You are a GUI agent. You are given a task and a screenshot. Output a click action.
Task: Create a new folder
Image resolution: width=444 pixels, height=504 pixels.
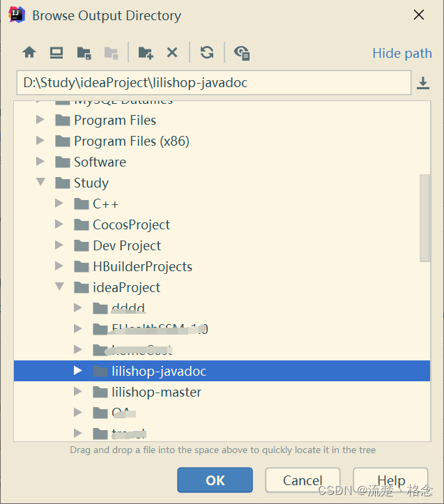pos(146,52)
